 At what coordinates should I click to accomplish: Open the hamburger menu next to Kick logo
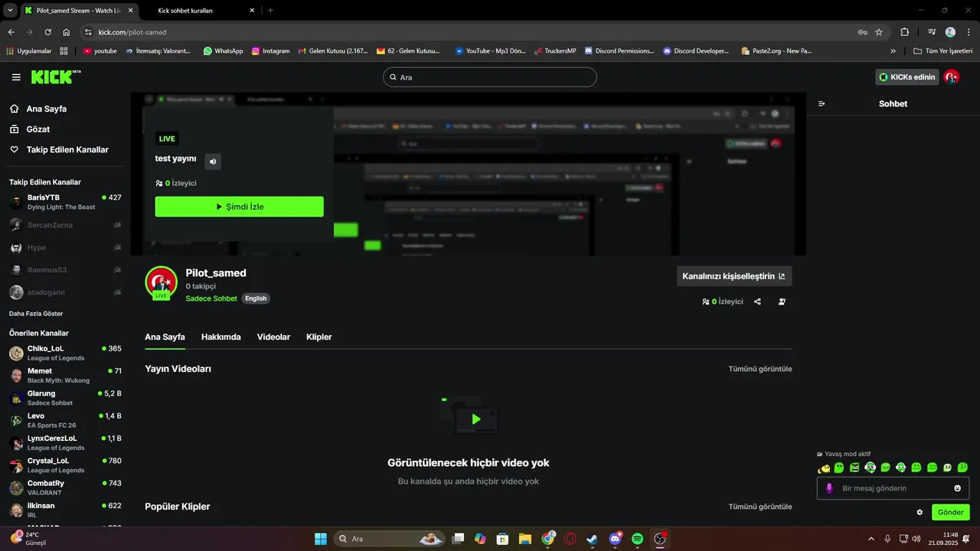16,77
